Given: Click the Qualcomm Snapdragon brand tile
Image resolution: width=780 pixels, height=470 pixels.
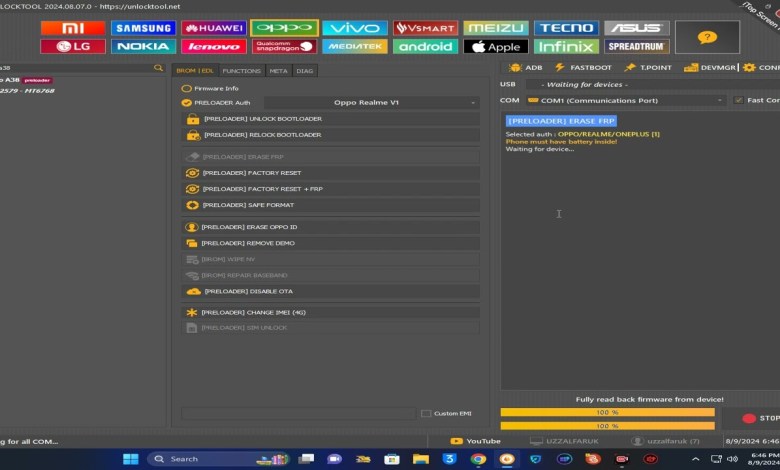Looking at the screenshot, I should pos(284,46).
